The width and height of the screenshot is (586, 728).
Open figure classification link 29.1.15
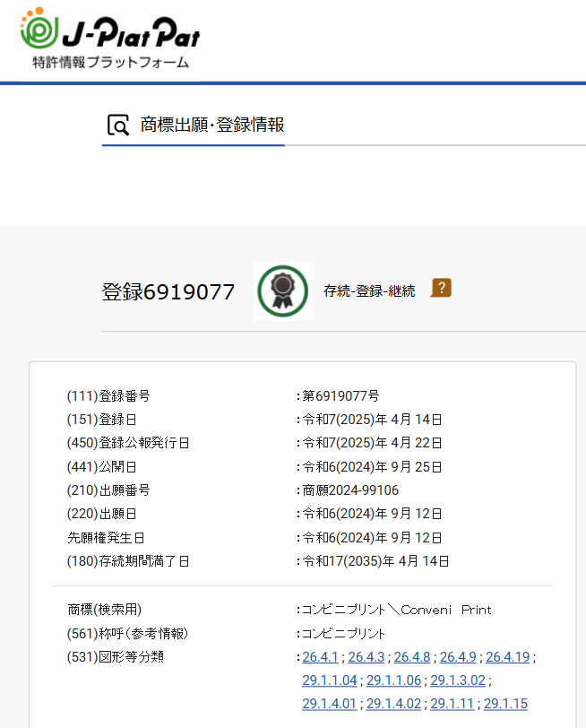pyautogui.click(x=505, y=704)
